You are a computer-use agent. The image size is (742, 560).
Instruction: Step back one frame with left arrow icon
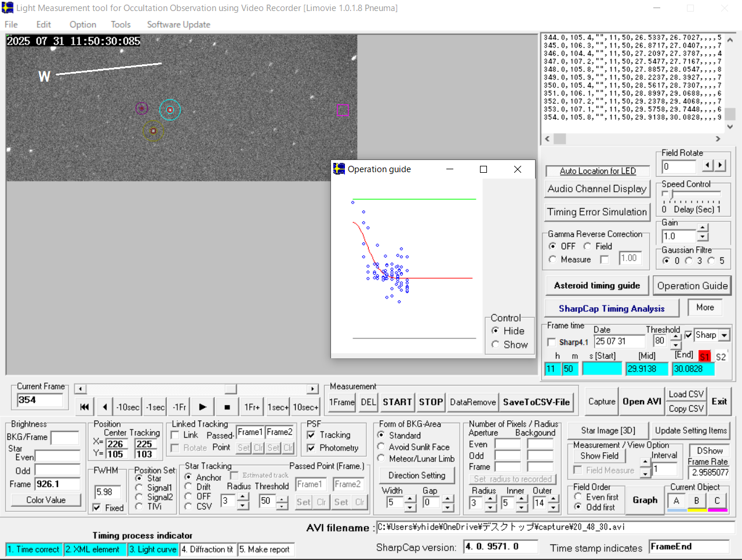pos(104,407)
